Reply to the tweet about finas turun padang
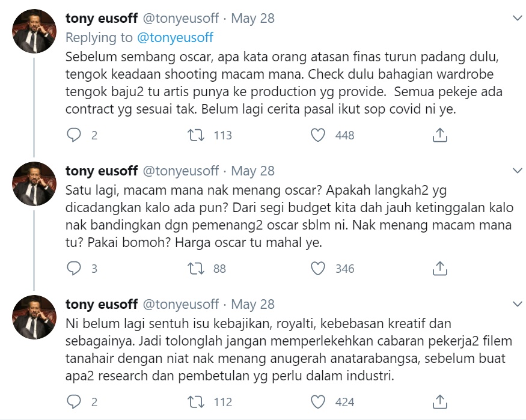Image resolution: width=526 pixels, height=420 pixels. (x=74, y=135)
